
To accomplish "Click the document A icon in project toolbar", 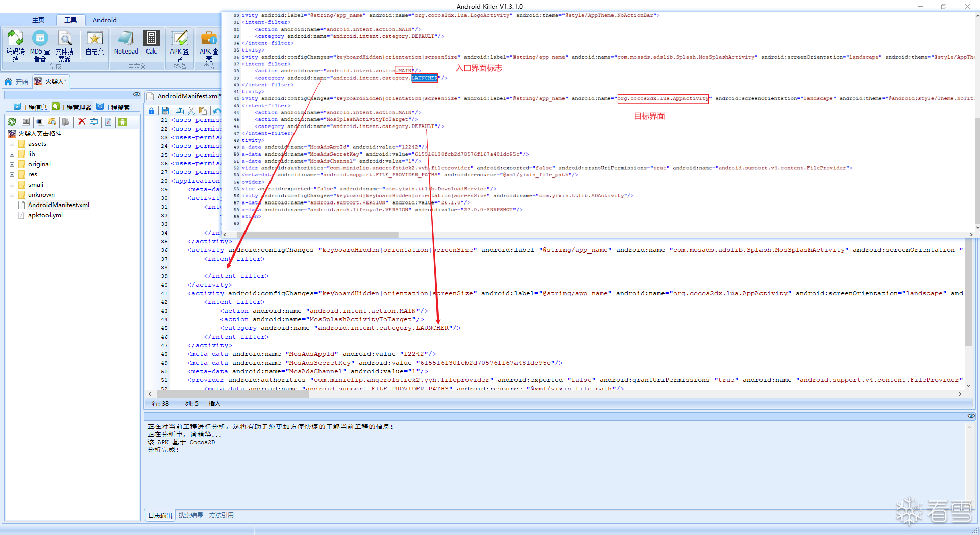I will pyautogui.click(x=108, y=122).
